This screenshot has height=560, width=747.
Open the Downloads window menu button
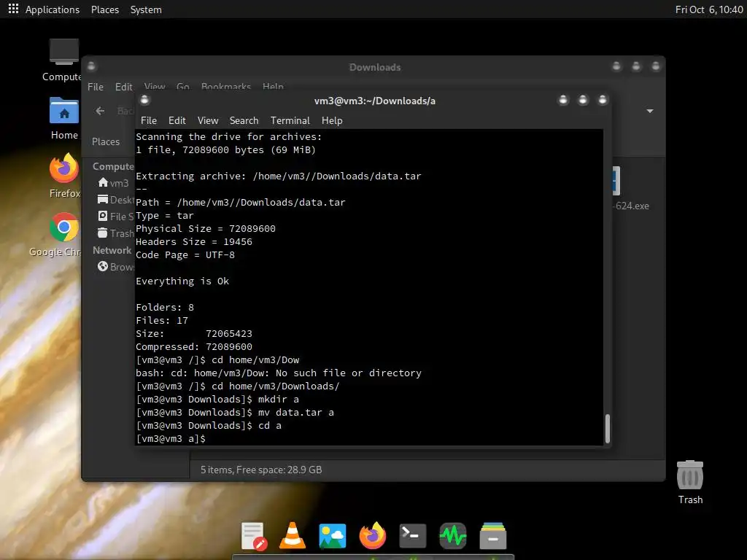(91, 66)
